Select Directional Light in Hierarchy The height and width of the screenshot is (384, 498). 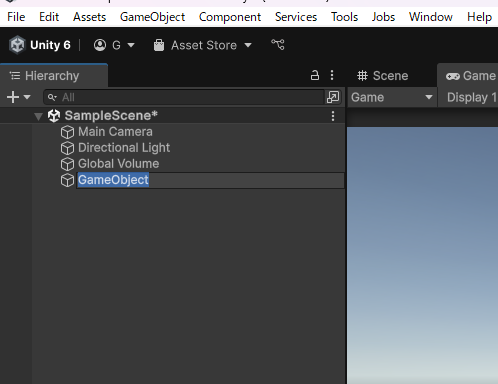pyautogui.click(x=124, y=148)
